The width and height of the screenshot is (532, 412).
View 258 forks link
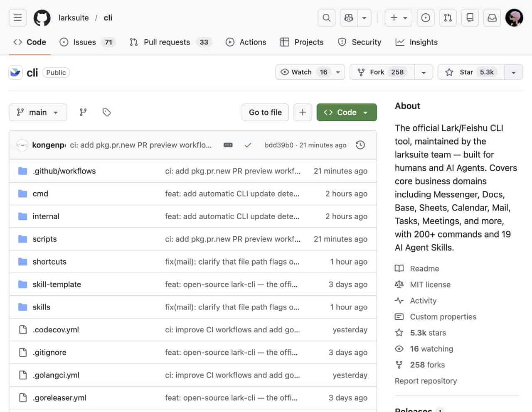click(420, 365)
